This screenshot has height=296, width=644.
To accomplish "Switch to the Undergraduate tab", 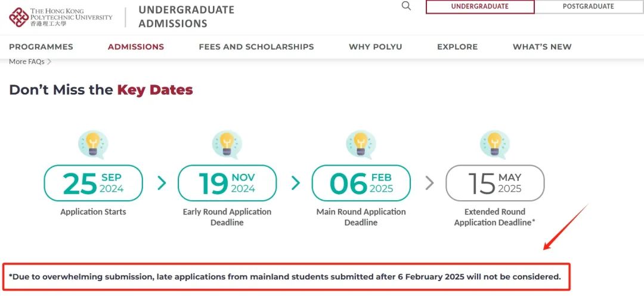I will pos(479,7).
